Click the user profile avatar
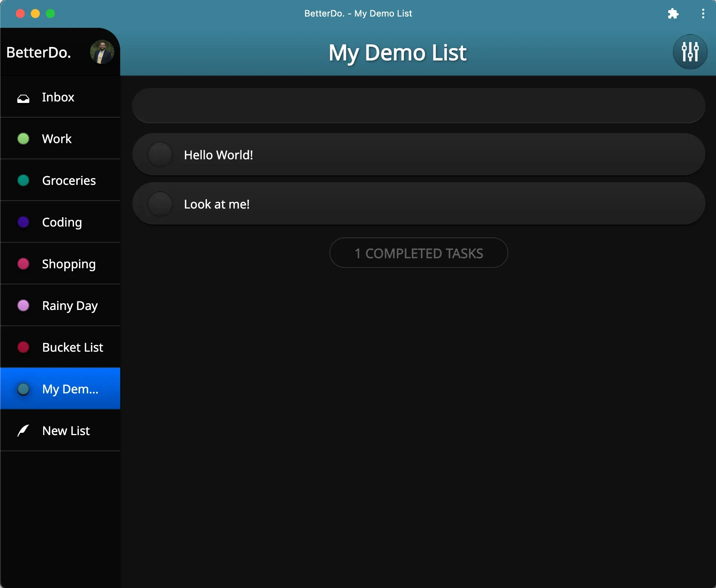 click(101, 52)
